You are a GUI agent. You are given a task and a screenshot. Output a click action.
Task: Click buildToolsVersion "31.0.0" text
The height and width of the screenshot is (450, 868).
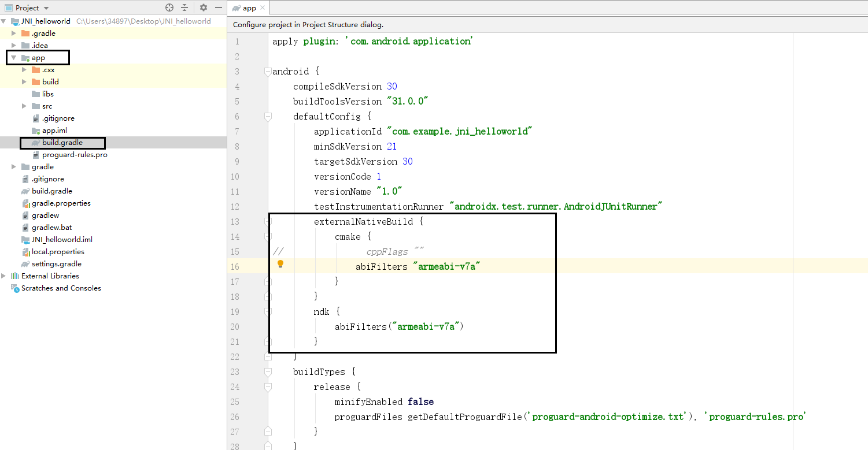[360, 102]
